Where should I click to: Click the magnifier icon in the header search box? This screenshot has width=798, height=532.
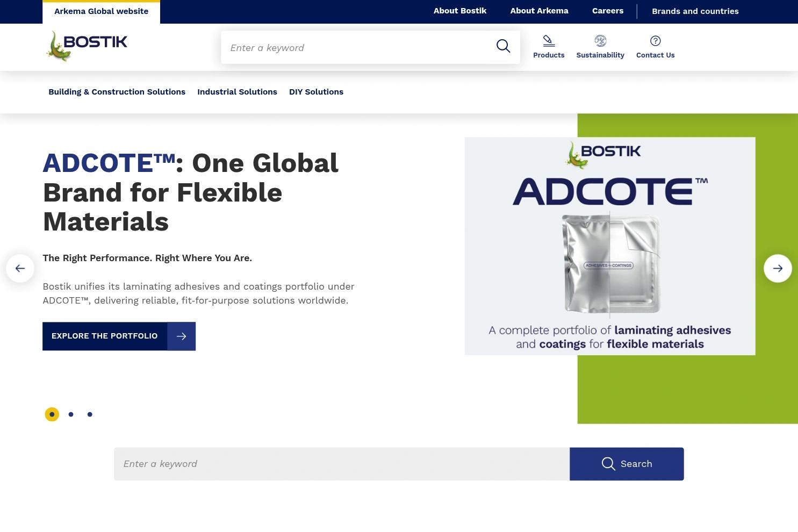[x=503, y=47]
